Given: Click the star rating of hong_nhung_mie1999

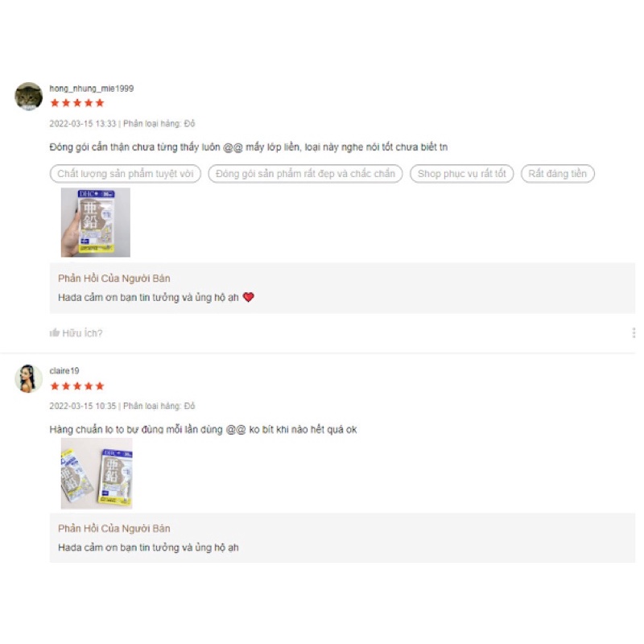Looking at the screenshot, I should pyautogui.click(x=76, y=103).
